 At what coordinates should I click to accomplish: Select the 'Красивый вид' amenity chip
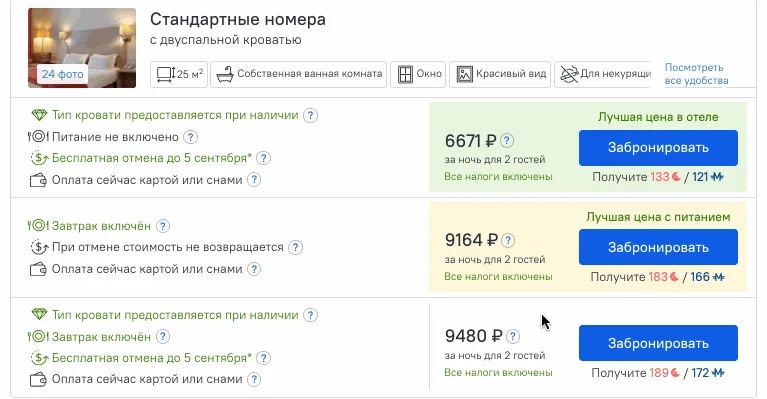500,74
